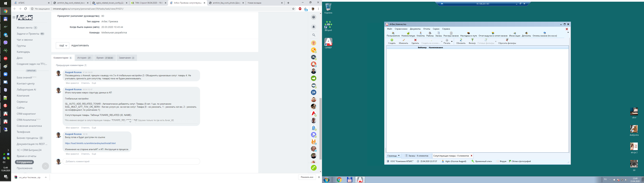The image size is (644, 183).
Task: Expand Печать dropdown arrow
Action: coord(452,42)
